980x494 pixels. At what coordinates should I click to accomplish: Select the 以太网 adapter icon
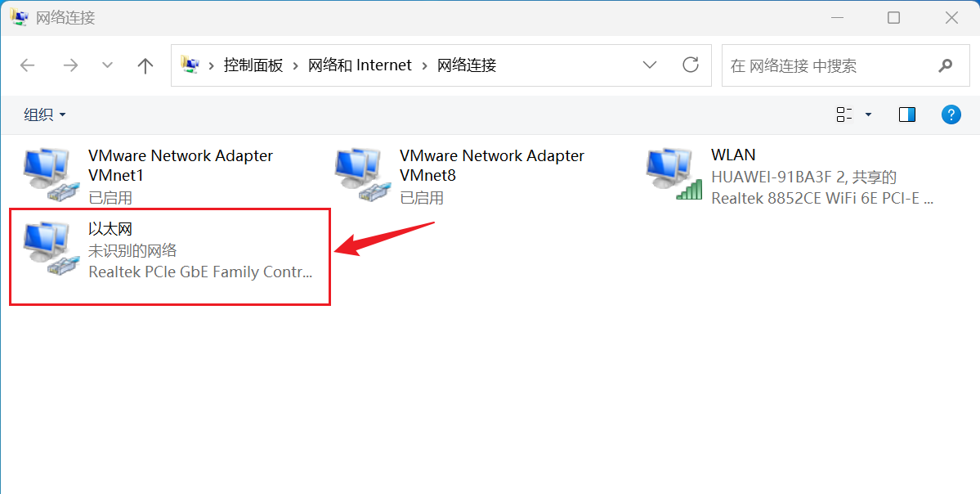tap(51, 249)
